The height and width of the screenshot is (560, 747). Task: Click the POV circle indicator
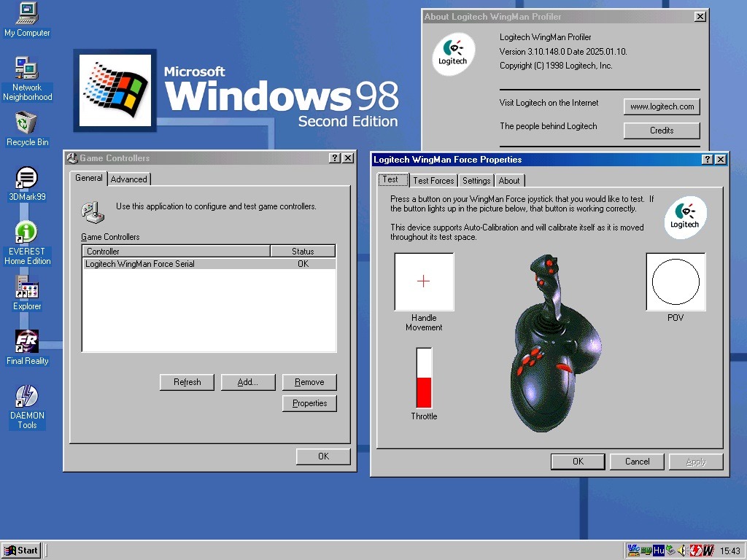coord(676,281)
